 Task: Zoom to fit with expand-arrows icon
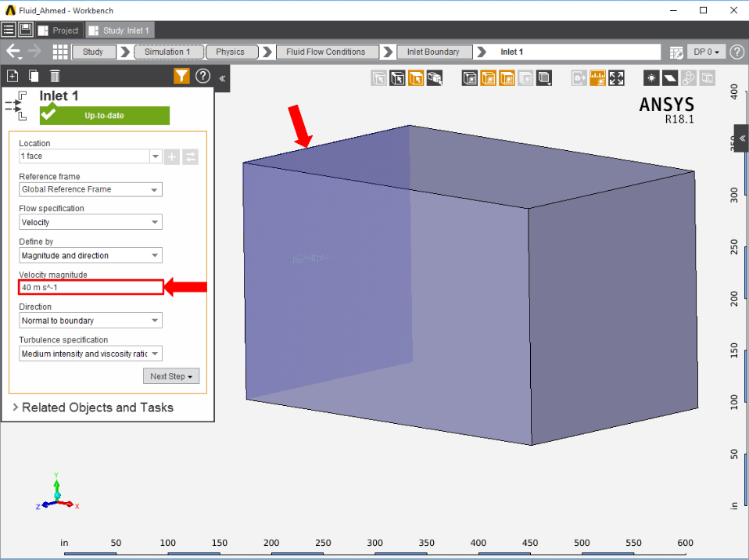[x=616, y=78]
